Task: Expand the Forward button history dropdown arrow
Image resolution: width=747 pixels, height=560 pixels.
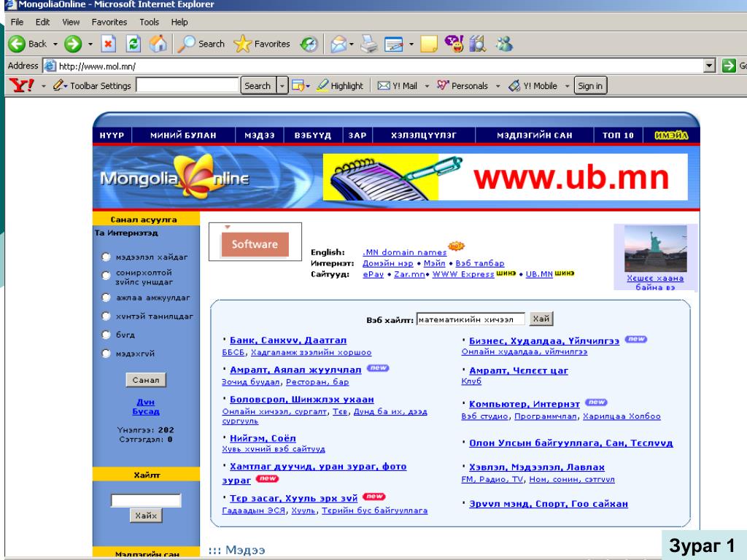Action: tap(90, 44)
